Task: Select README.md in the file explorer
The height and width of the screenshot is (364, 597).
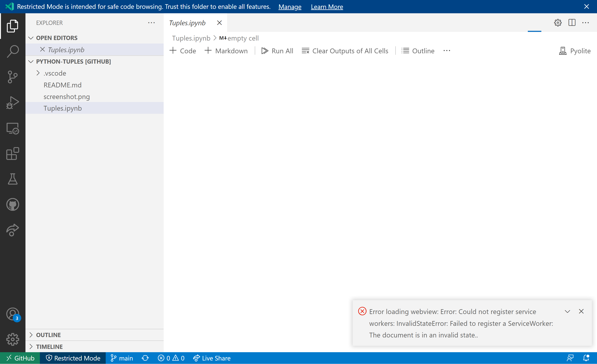Action: click(x=63, y=85)
